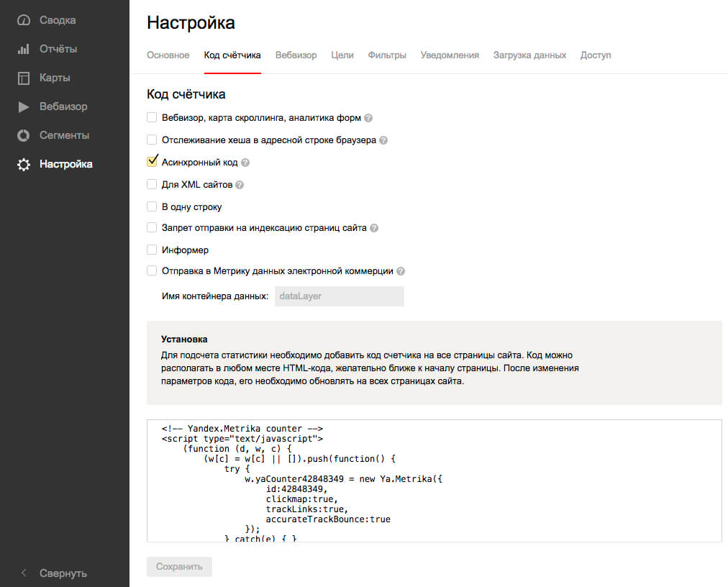Tick the Информер checkbox
The width and height of the screenshot is (728, 587).
(152, 250)
